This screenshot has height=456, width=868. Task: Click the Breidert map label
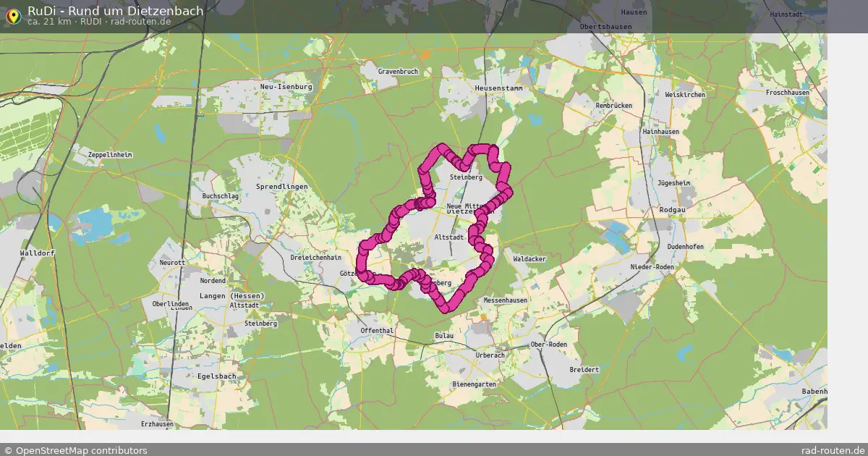(584, 369)
